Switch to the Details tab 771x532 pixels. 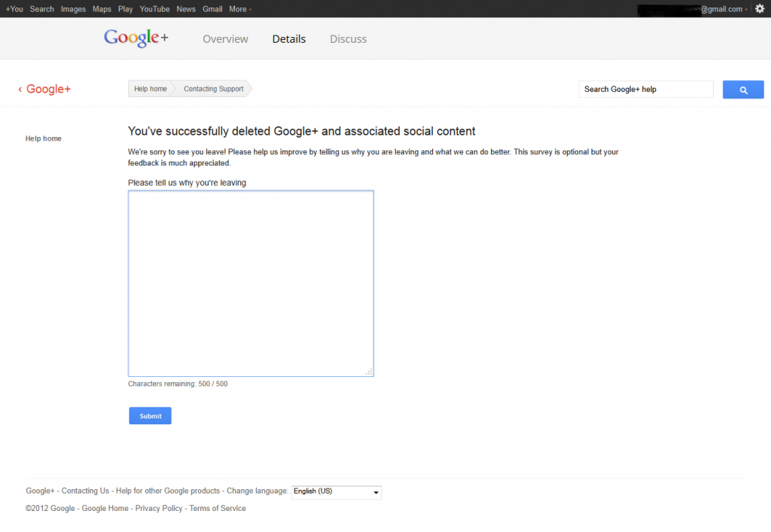(x=289, y=39)
